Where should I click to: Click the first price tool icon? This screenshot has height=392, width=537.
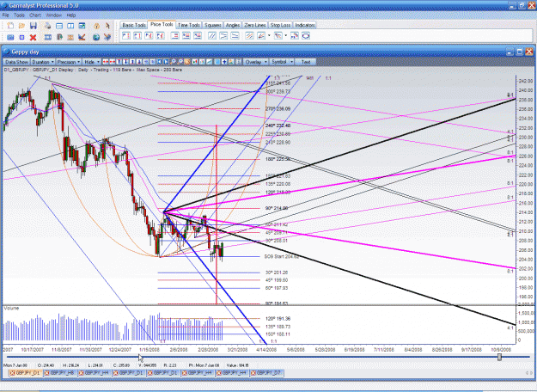click(x=126, y=35)
